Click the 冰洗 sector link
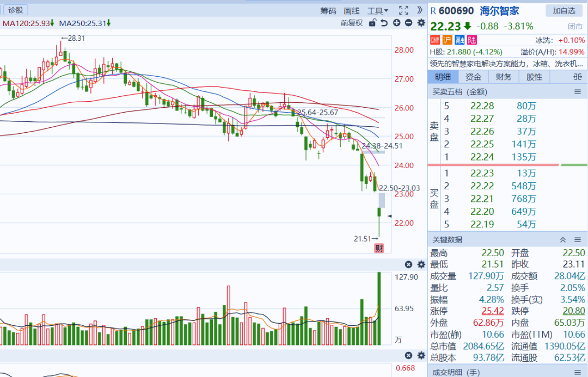The width and height of the screenshot is (588, 377). (x=544, y=40)
